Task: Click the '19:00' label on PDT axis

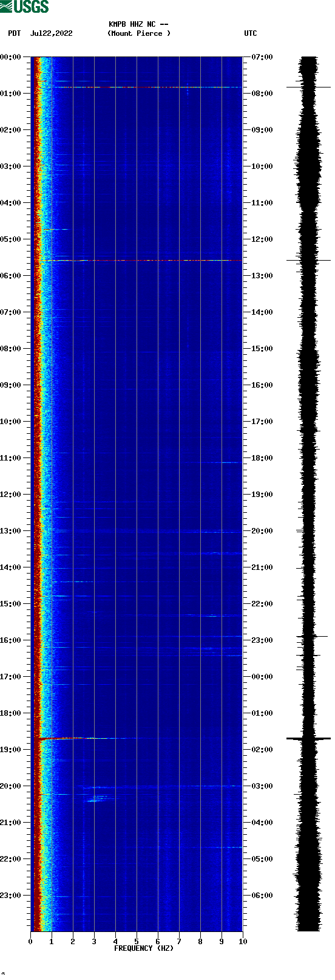Action: click(x=11, y=750)
